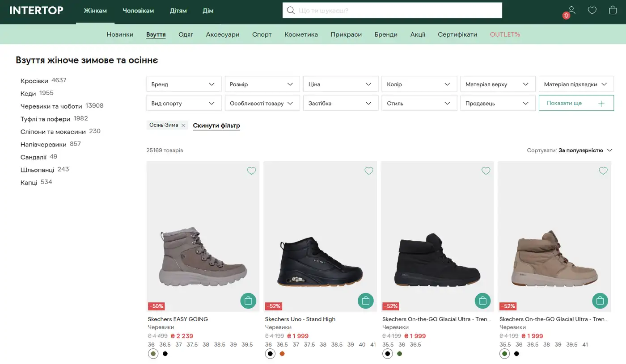
Task: Open the wishlist heart in header
Action: click(x=592, y=10)
